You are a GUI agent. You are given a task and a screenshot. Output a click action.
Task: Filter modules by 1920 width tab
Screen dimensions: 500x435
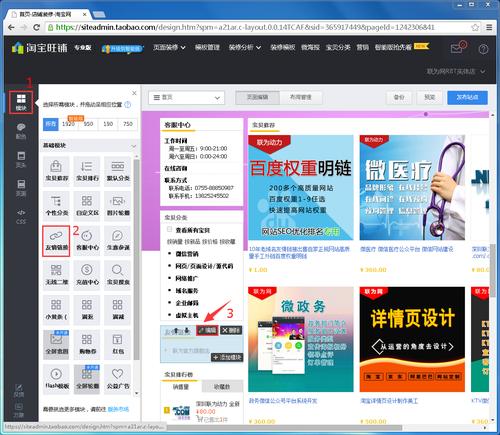[x=68, y=124]
